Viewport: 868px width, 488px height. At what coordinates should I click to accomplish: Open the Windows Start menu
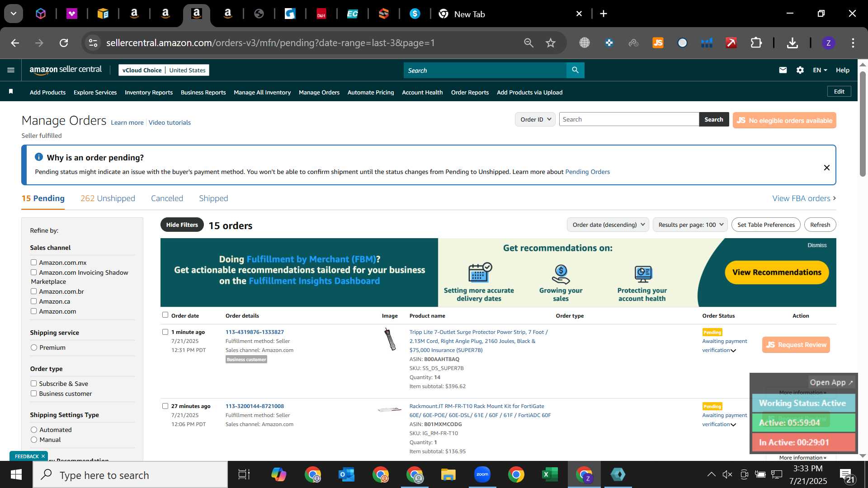click(x=16, y=475)
